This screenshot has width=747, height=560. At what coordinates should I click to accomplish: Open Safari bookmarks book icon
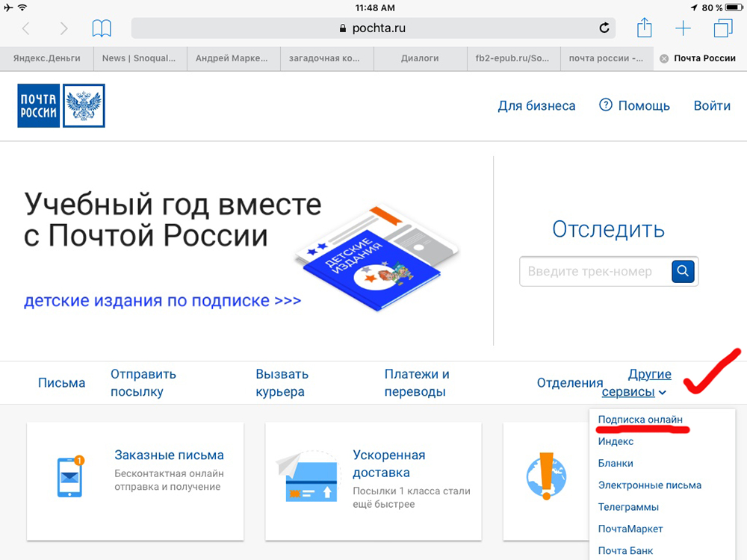pyautogui.click(x=102, y=28)
